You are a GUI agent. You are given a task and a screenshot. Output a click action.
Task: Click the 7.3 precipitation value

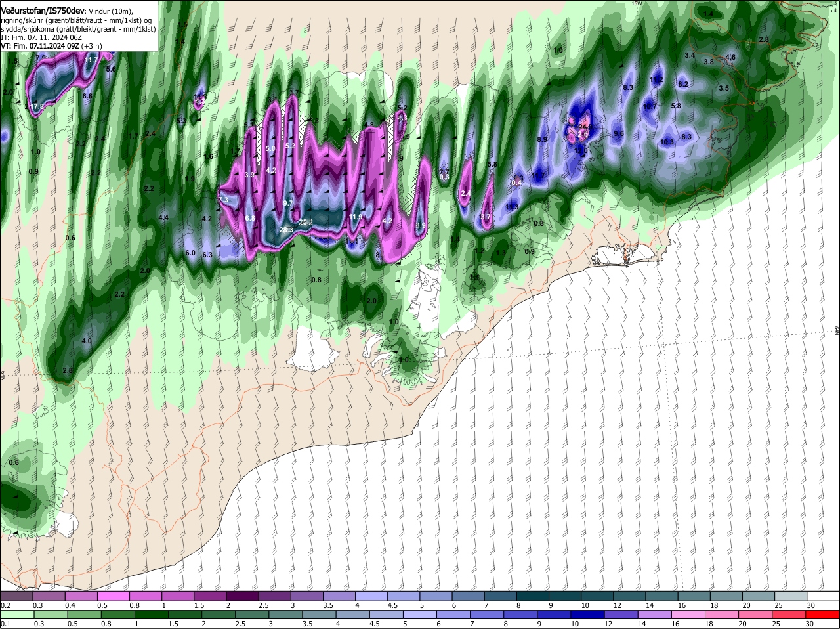[x=223, y=200]
